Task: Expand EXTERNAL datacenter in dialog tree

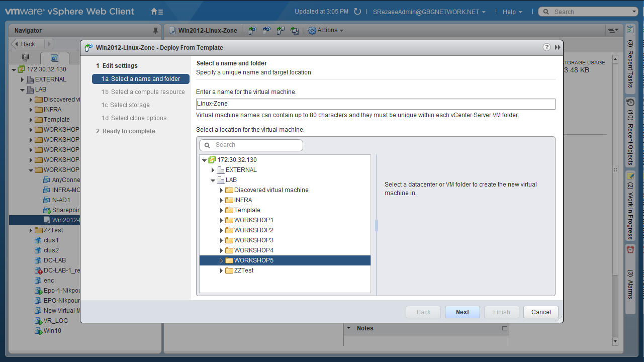Action: pyautogui.click(x=213, y=170)
